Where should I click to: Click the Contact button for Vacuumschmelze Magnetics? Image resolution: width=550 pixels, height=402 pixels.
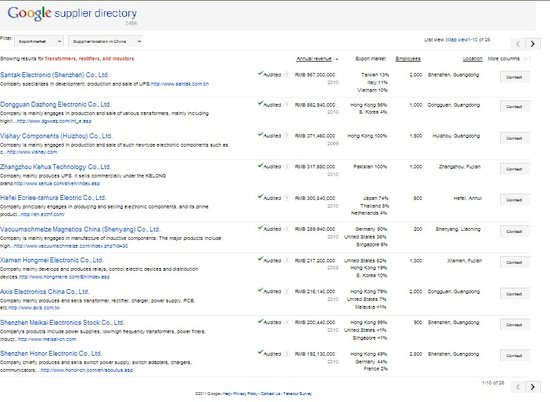pyautogui.click(x=514, y=232)
